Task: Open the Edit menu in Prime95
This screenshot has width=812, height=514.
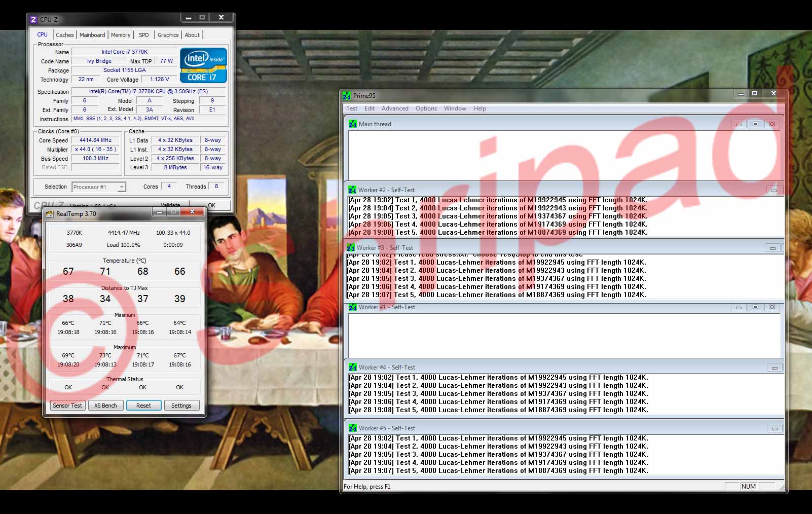Action: (x=370, y=108)
